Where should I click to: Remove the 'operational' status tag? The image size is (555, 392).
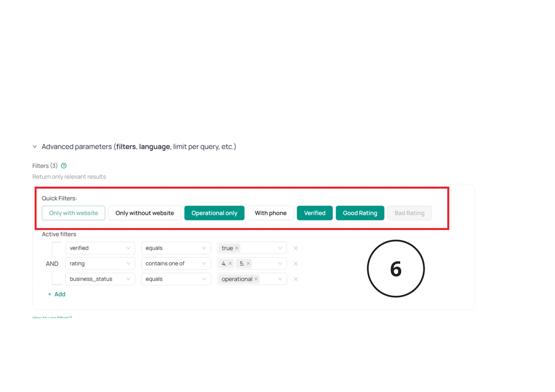click(x=256, y=279)
